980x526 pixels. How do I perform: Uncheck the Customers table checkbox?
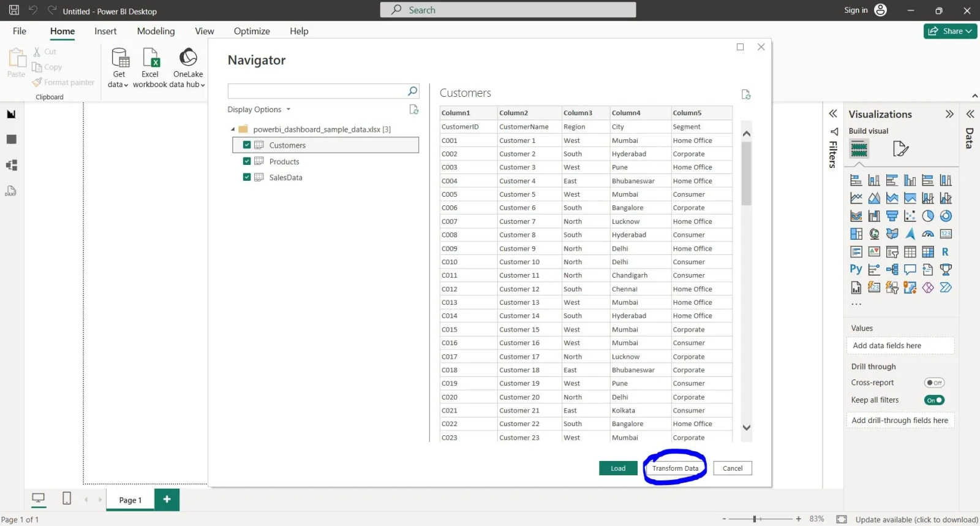click(247, 145)
